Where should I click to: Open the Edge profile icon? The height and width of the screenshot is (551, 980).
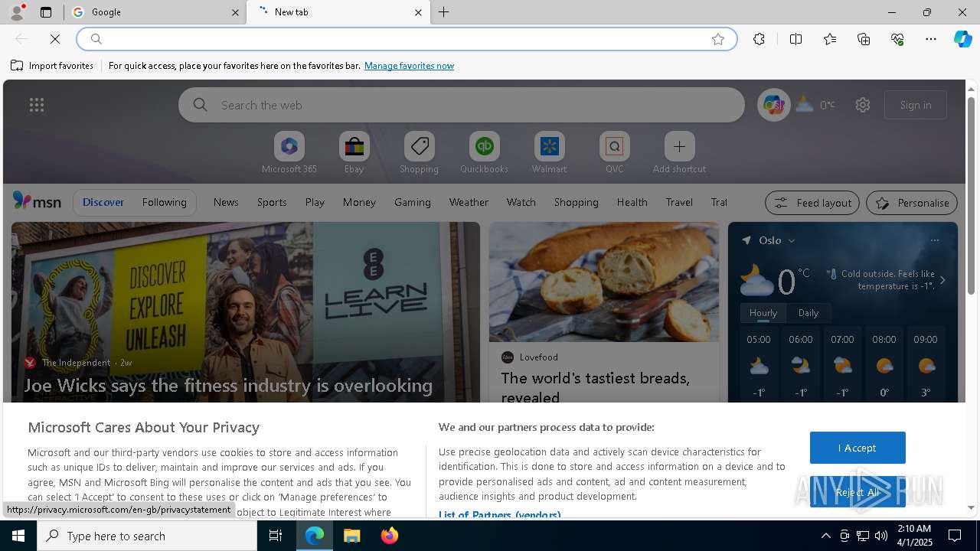pyautogui.click(x=16, y=12)
